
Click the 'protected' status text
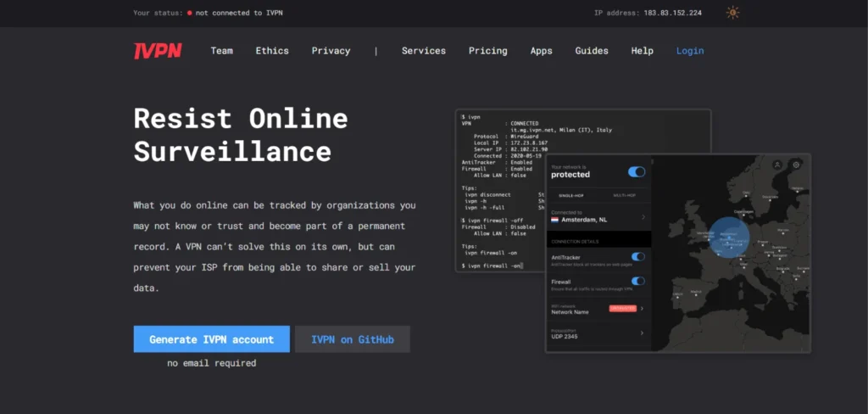tap(570, 175)
